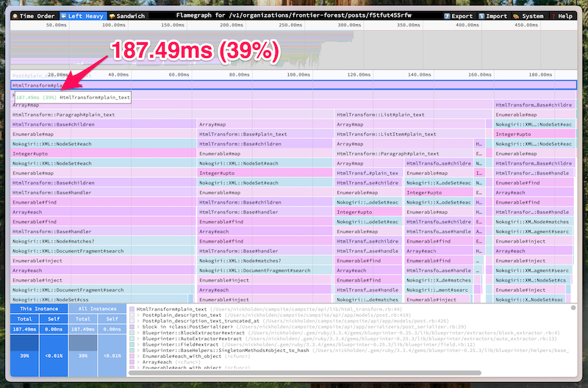This screenshot has height=388, width=588.
Task: Click the 187.49ms total under This Instance
Action: [x=24, y=329]
